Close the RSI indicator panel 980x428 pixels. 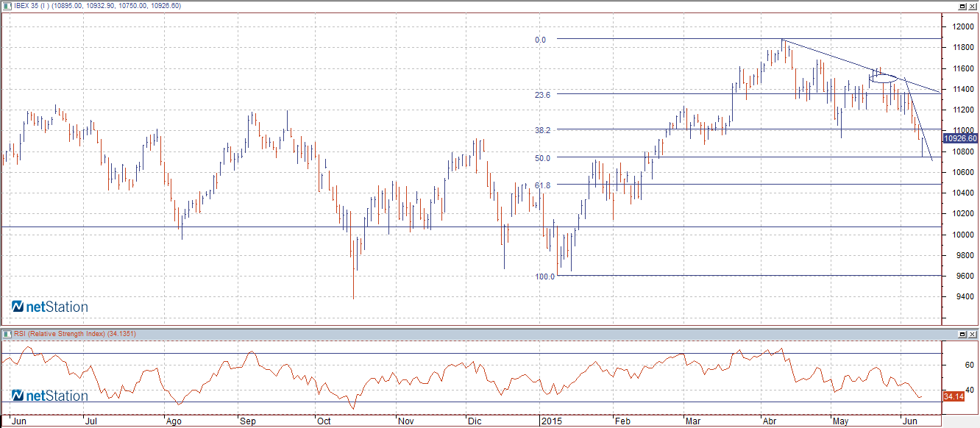click(x=973, y=334)
